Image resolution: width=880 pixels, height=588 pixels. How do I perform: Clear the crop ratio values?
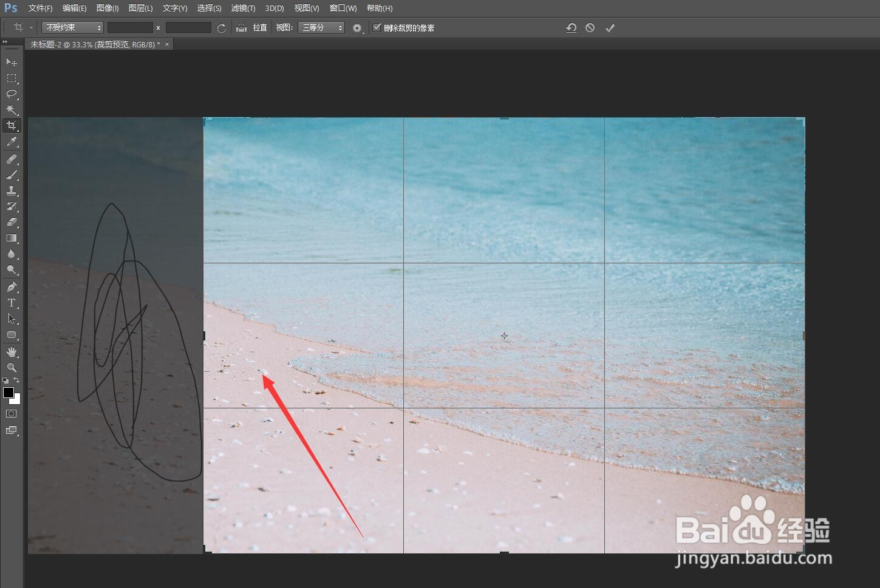222,28
